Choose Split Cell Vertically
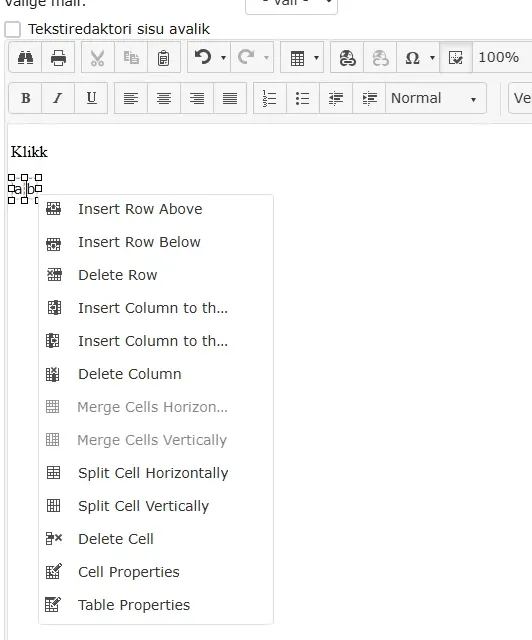Image resolution: width=532 pixels, height=640 pixels. 156,506
